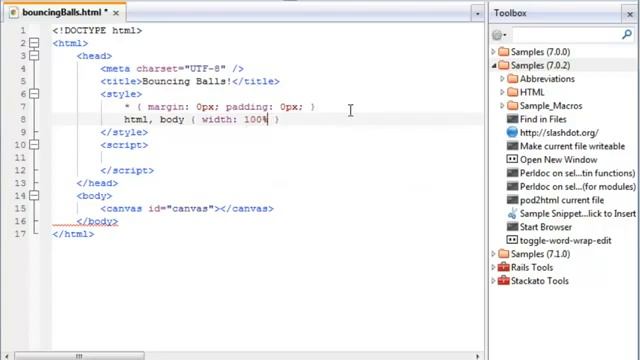Click the horizontal scrollbar thumb in editor
The image size is (640, 360).
80,356
